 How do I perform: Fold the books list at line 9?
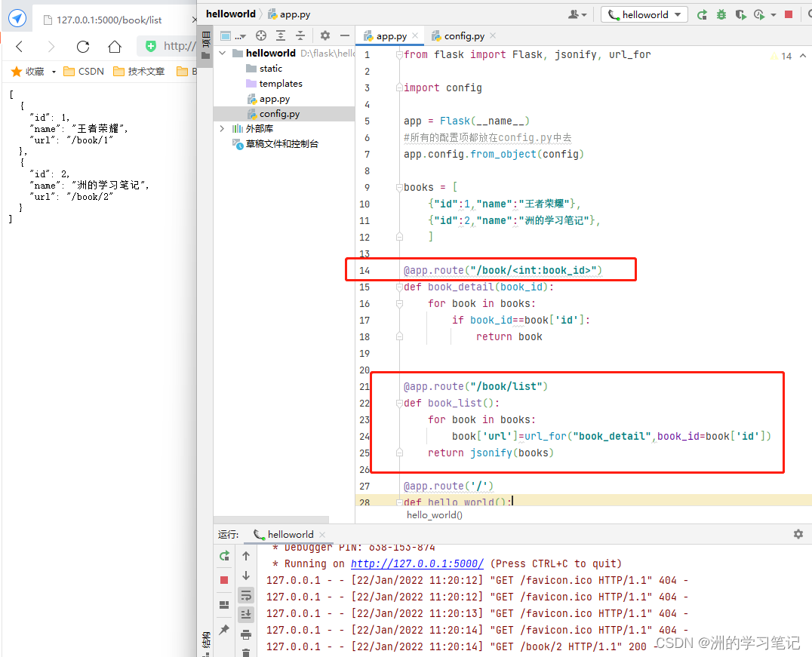tap(399, 187)
